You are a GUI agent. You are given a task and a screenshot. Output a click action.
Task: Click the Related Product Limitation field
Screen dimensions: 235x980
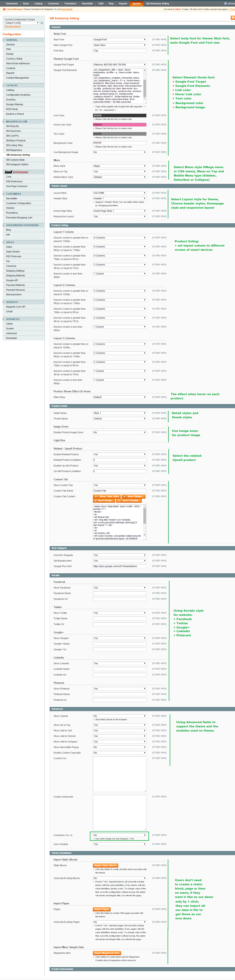click(x=120, y=460)
